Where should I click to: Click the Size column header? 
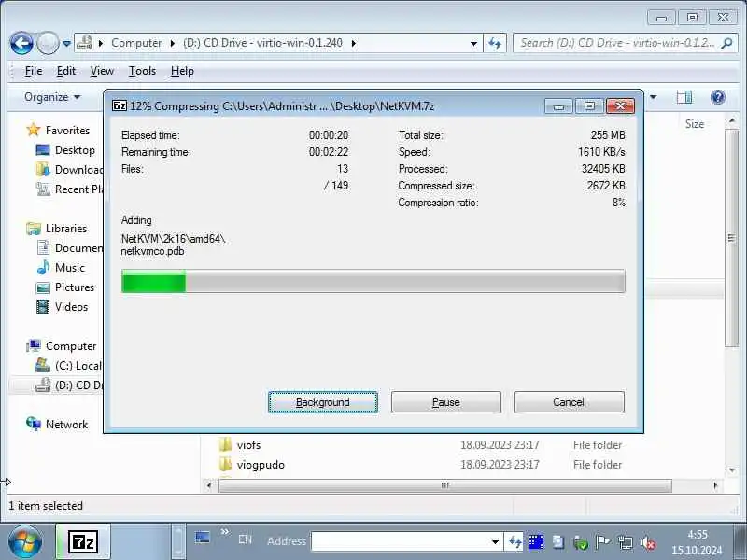(694, 124)
